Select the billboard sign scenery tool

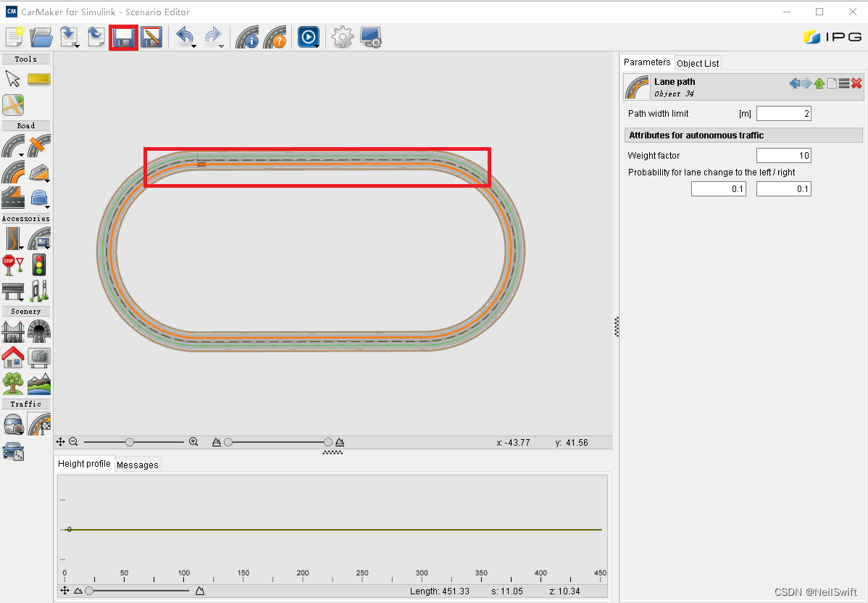coord(38,358)
